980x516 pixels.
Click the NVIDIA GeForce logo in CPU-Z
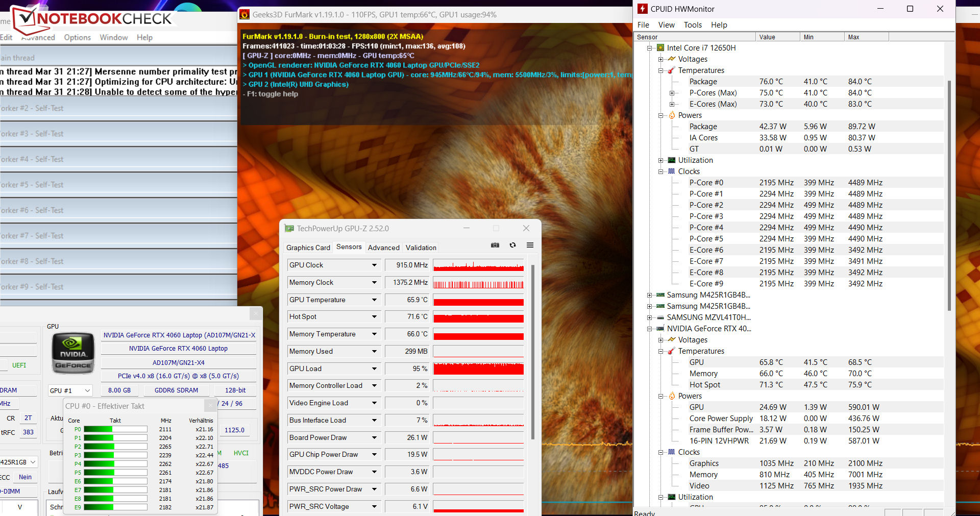[x=73, y=353]
